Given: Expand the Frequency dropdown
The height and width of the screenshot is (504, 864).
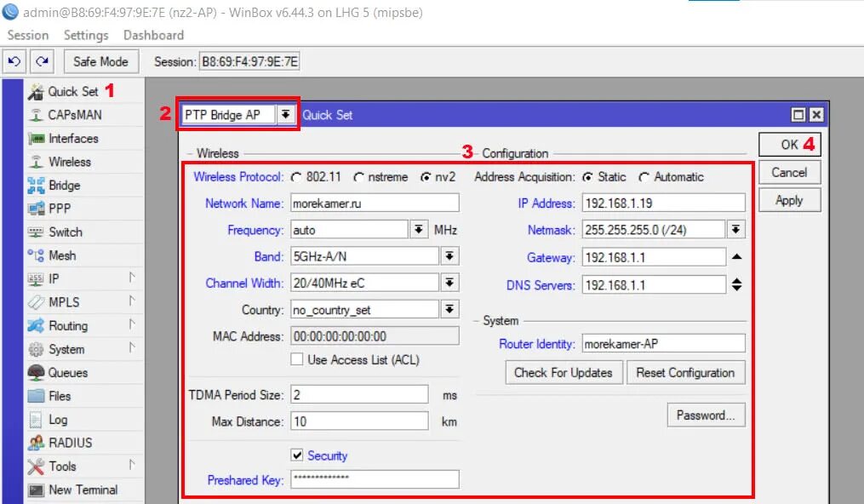Looking at the screenshot, I should 419,229.
